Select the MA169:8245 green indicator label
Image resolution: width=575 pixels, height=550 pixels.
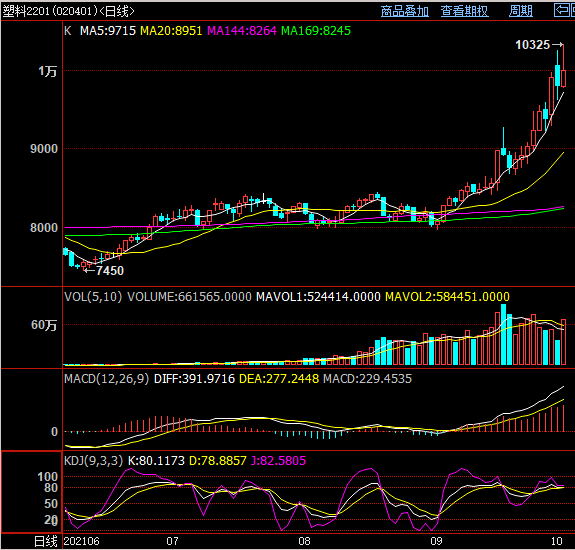[x=316, y=31]
